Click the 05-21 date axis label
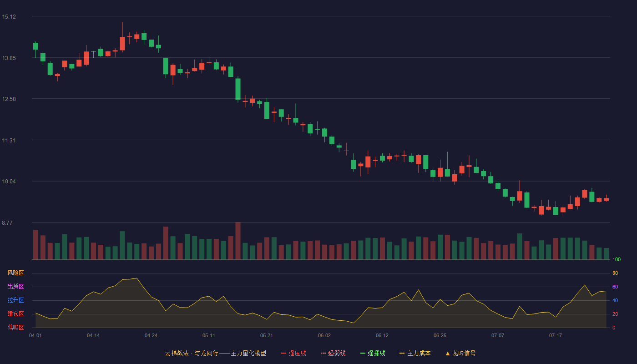637x364 pixels. tap(267, 335)
